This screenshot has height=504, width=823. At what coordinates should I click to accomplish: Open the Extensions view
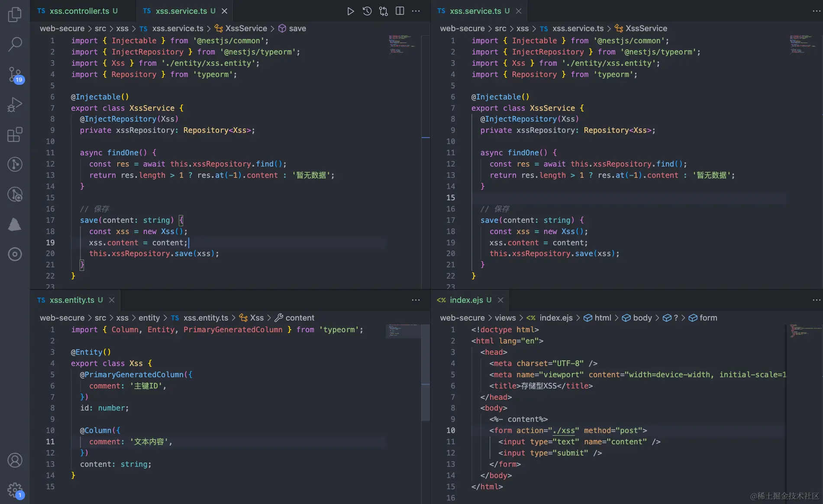coord(15,135)
